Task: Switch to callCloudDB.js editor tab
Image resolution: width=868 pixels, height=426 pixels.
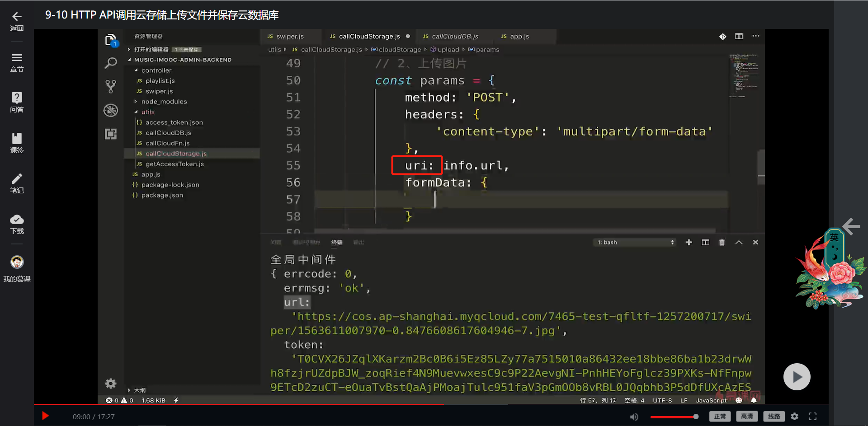Action: click(455, 37)
